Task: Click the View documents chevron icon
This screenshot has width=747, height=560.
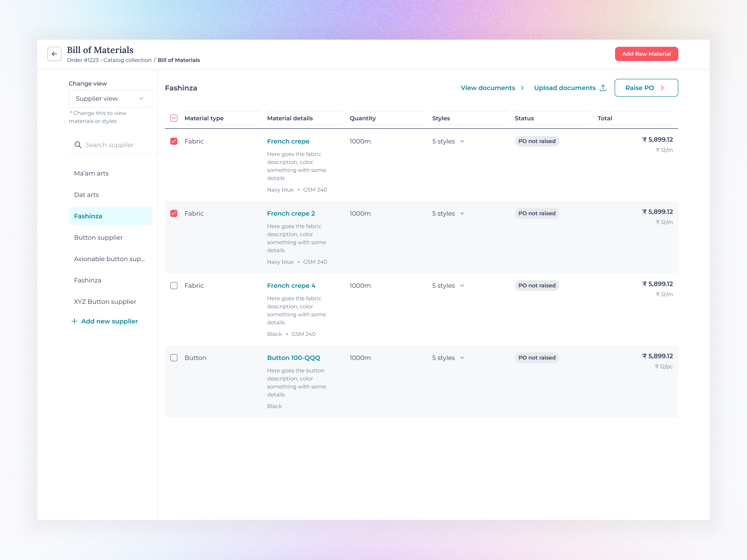Action: 522,88
